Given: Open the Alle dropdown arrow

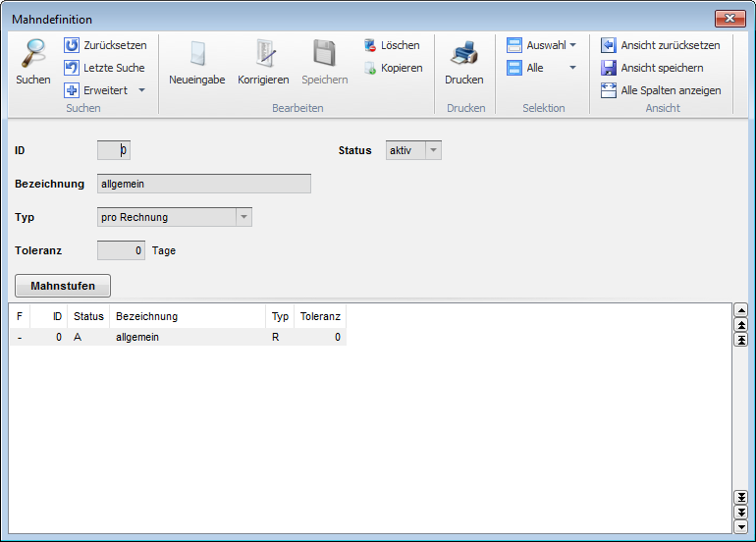Looking at the screenshot, I should click(572, 68).
